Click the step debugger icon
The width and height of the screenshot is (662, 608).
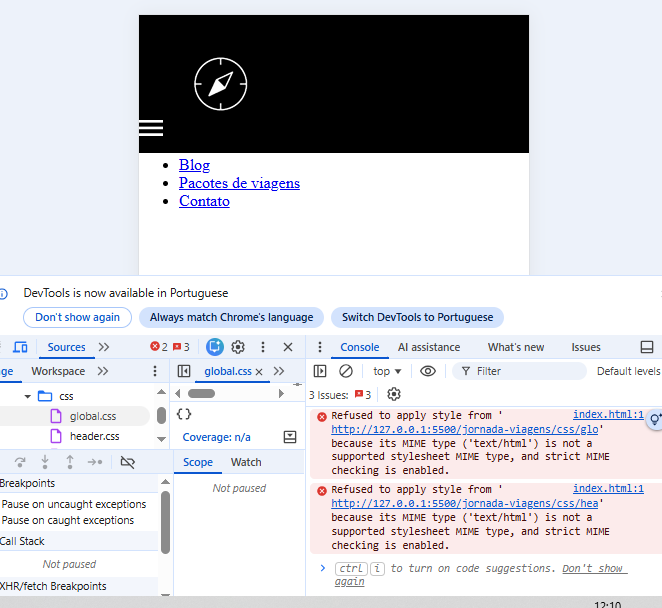(x=95, y=462)
